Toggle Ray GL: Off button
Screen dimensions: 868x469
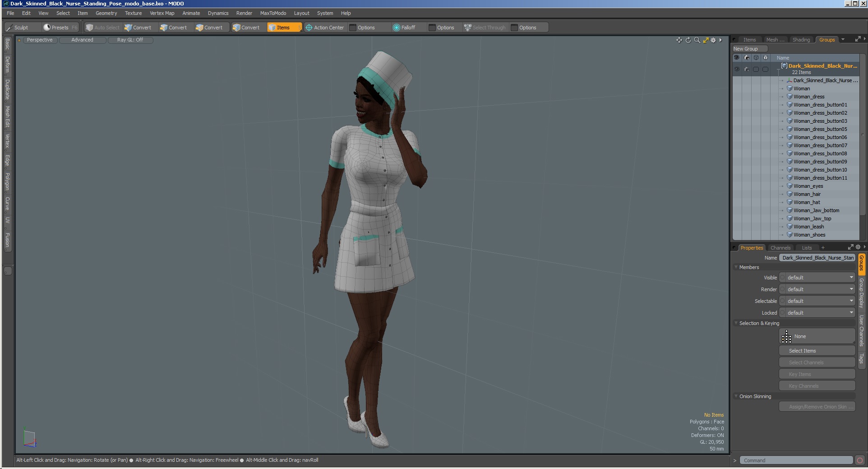point(130,40)
